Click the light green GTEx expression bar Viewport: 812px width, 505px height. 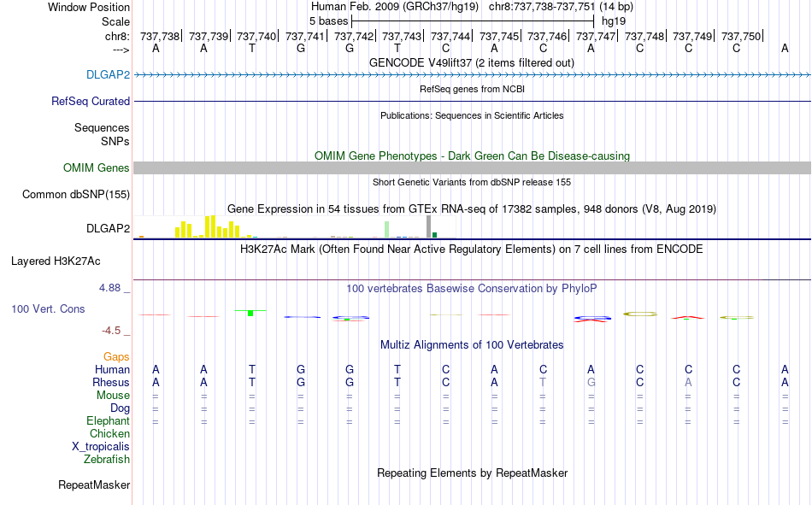387,230
